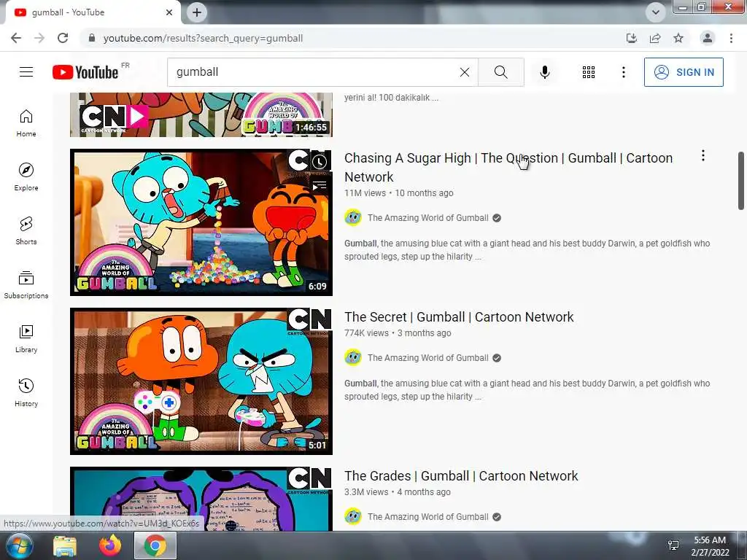Click channel avatar under The Grades
The width and height of the screenshot is (747, 560).
[x=353, y=517]
